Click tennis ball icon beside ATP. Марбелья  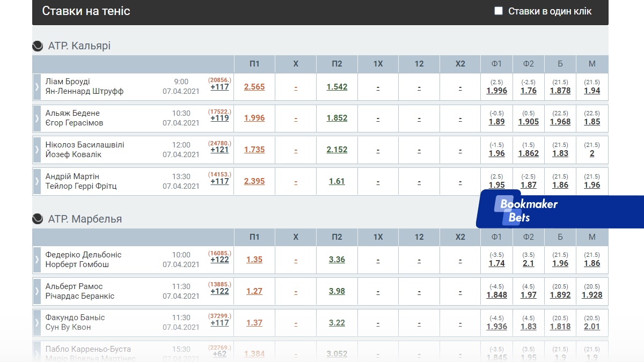point(38,219)
